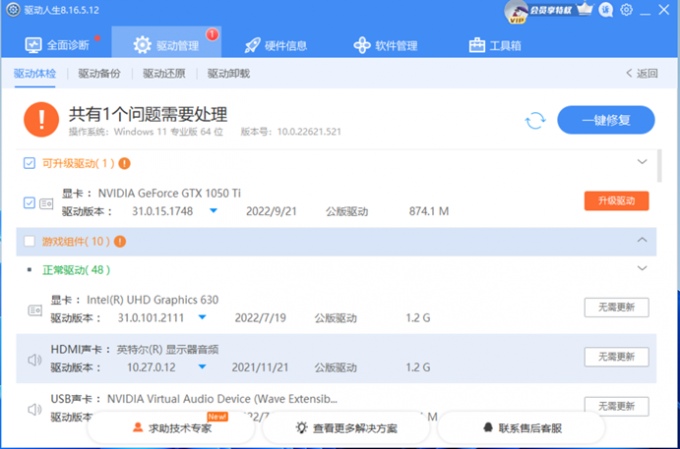680x449 pixels.
Task: Open the VIP member avatar
Action: tap(516, 12)
